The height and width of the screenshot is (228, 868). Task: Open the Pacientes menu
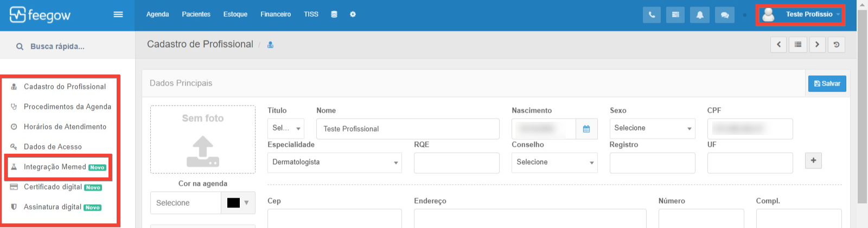[196, 15]
